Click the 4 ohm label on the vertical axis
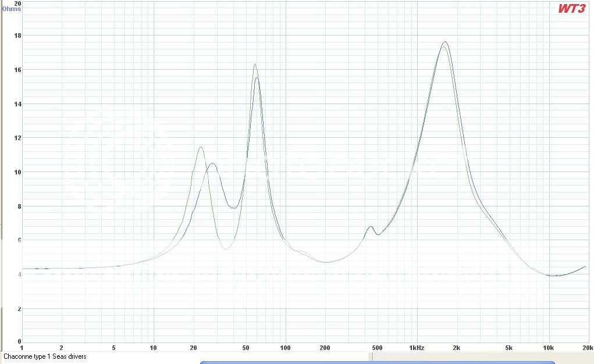This screenshot has height=364, width=594. point(19,274)
